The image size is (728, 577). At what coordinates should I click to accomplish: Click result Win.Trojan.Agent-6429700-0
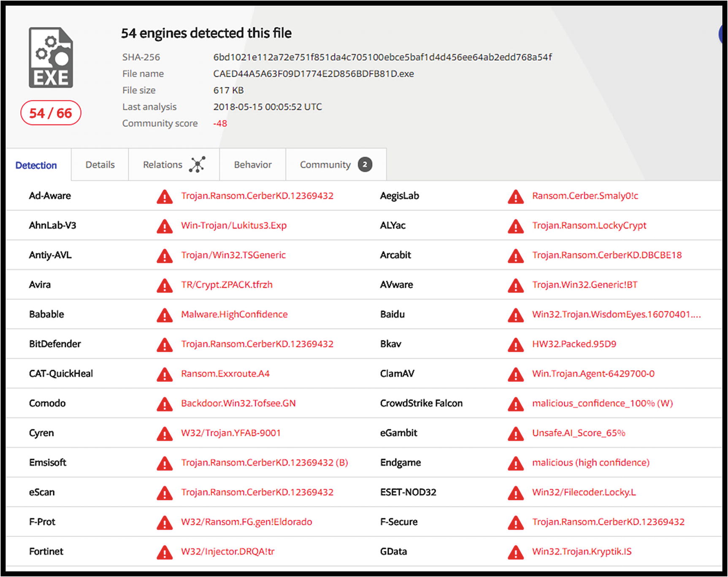point(593,373)
